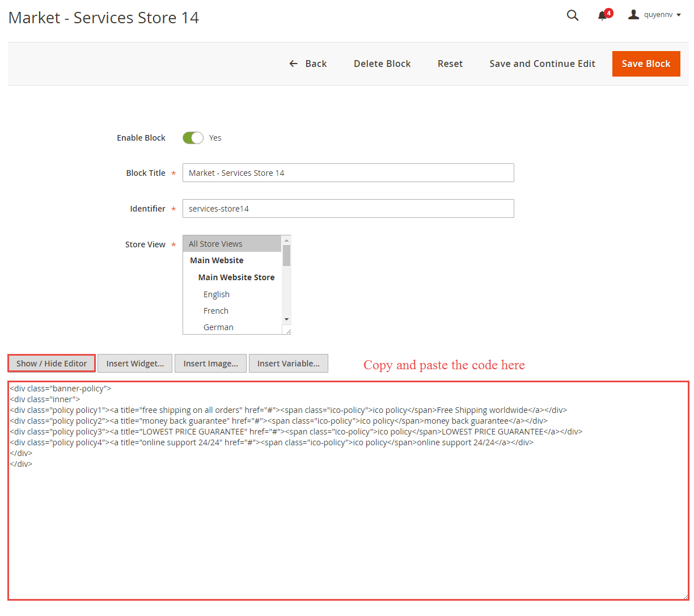The image size is (694, 616).
Task: Click into the Identifier field
Action: (348, 209)
